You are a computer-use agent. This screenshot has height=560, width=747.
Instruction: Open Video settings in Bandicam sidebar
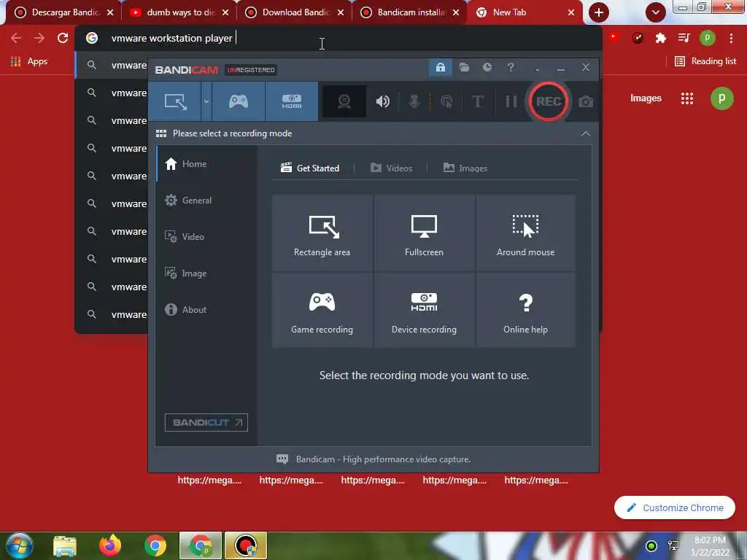[206, 237]
